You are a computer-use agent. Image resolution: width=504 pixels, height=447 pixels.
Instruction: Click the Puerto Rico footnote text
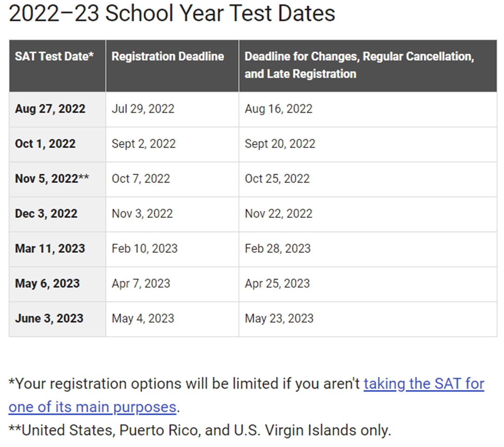200,431
